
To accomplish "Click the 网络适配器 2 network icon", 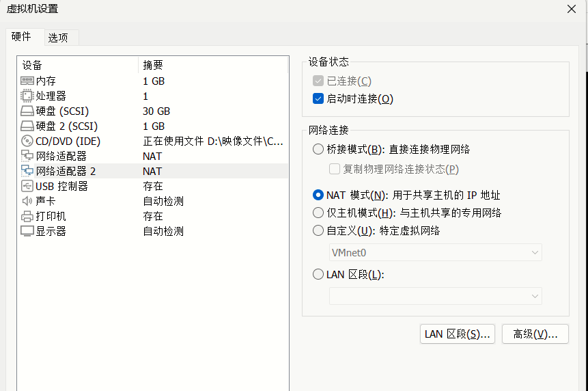I will 27,171.
